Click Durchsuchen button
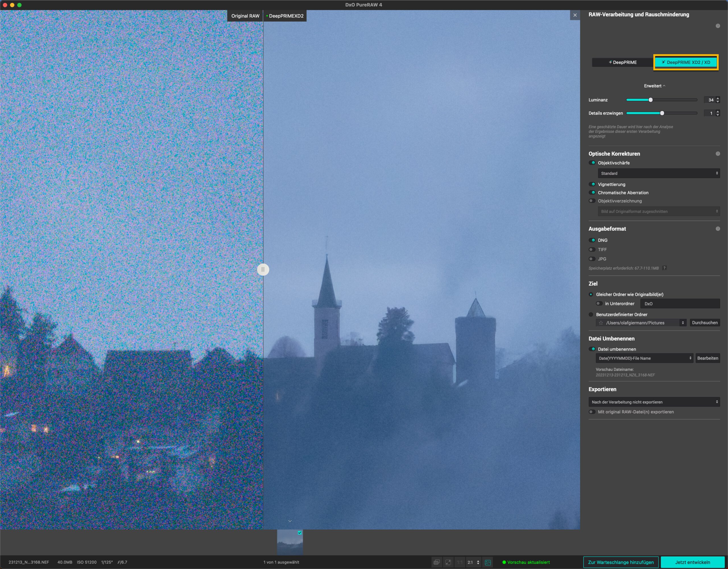 pos(705,323)
